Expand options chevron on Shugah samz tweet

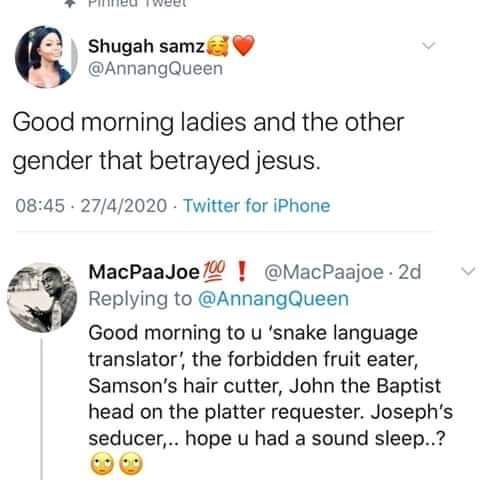(x=429, y=45)
